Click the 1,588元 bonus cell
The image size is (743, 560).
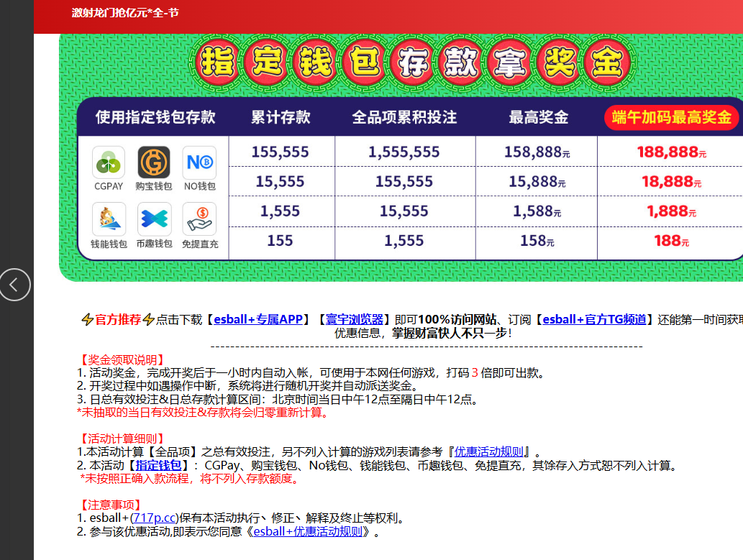tap(537, 211)
